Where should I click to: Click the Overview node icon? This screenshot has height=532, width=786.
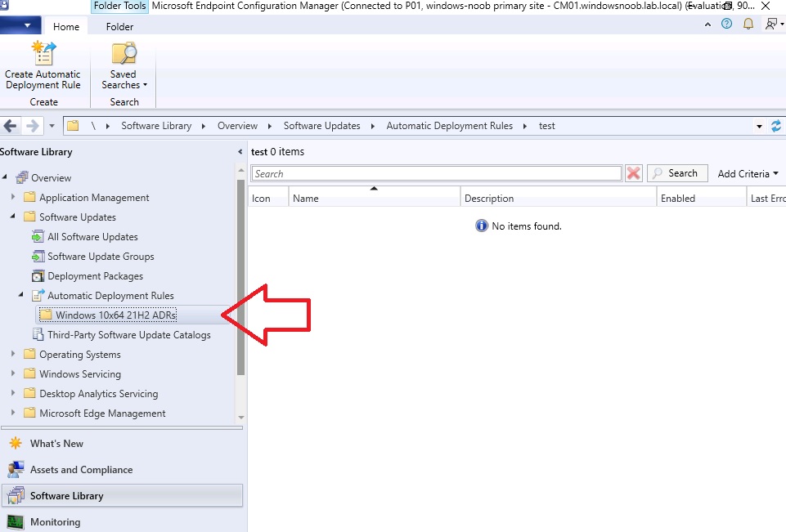22,178
